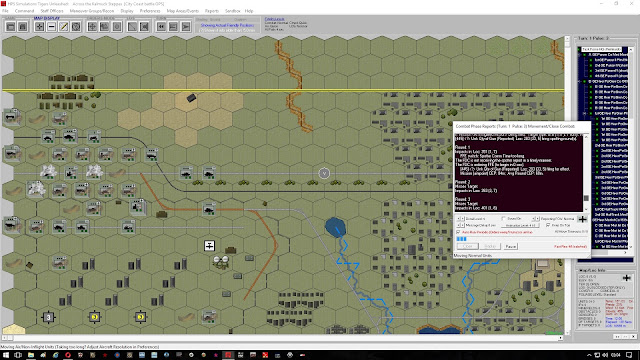Click the line-of-sight diagonal line icon

point(132,27)
